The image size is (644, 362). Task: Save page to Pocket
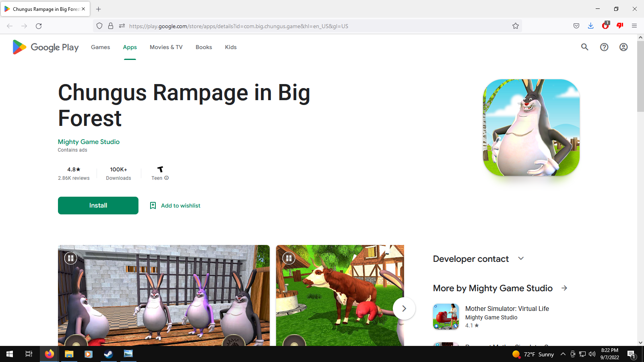click(576, 26)
